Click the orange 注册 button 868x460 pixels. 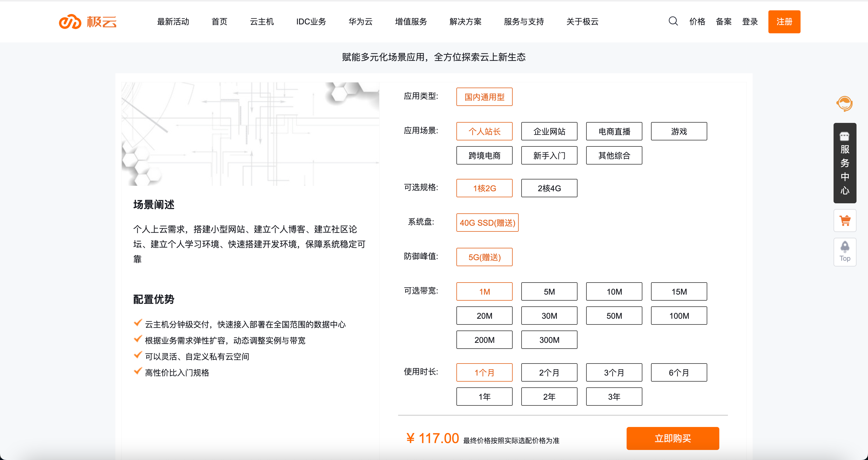(784, 22)
